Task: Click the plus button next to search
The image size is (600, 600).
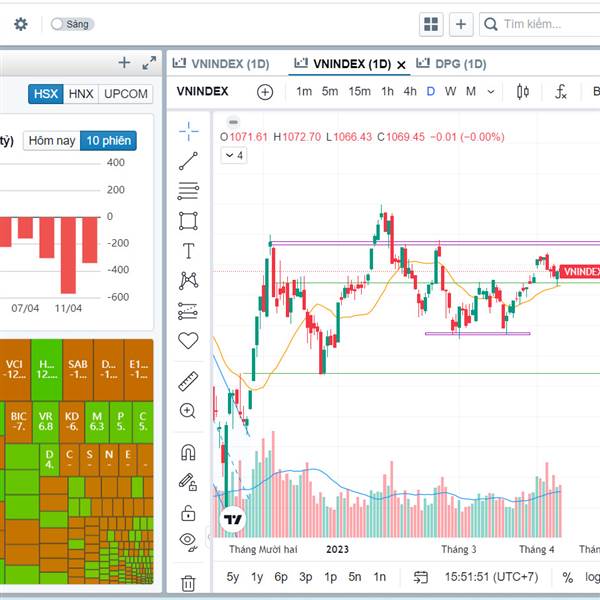Action: (x=461, y=24)
